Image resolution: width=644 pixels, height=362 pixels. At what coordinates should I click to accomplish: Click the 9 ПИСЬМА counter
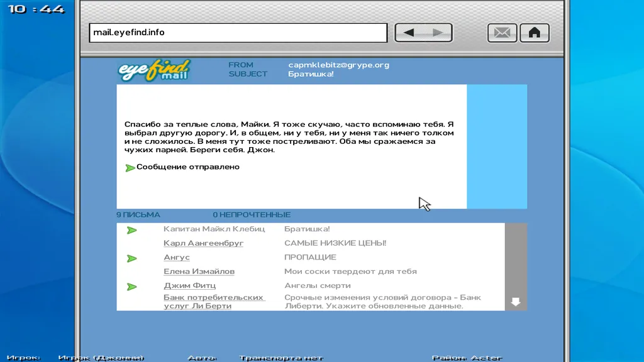pos(138,215)
